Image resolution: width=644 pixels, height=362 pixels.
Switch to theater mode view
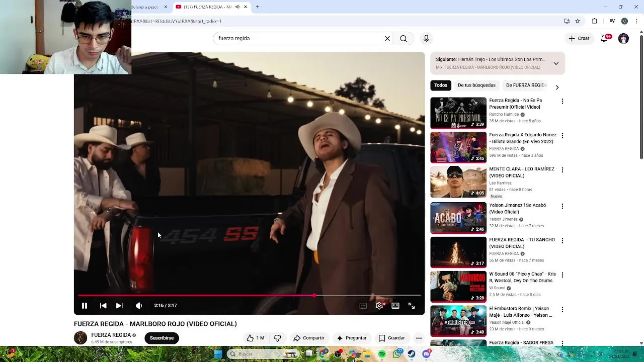(x=395, y=306)
